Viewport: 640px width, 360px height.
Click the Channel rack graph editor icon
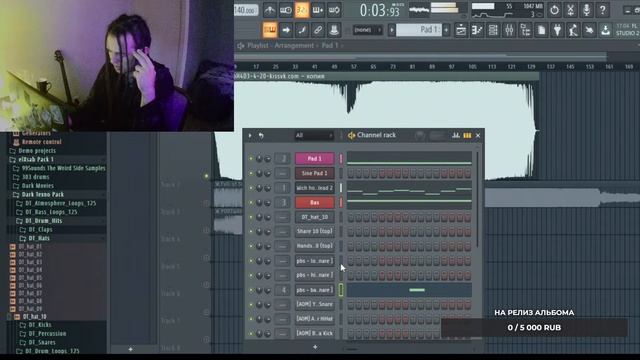click(x=456, y=135)
